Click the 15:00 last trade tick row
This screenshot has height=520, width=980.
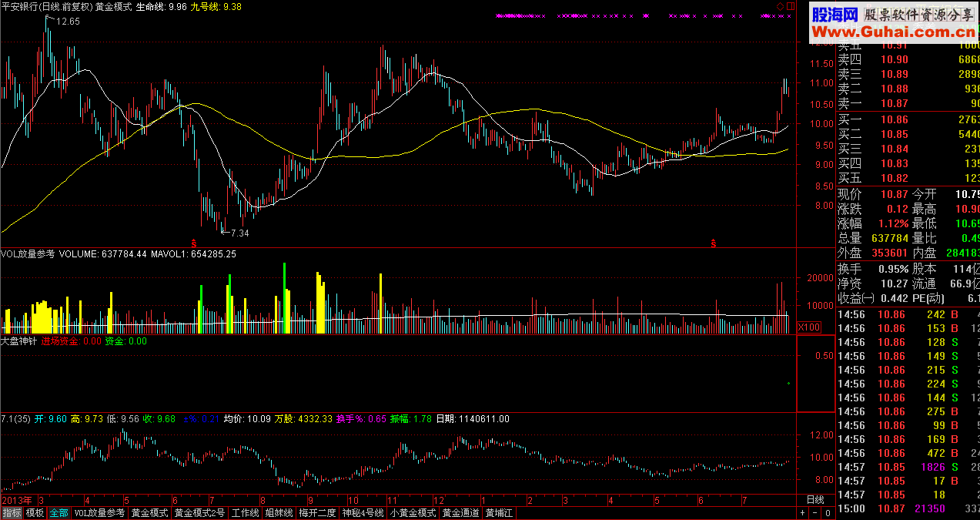pos(908,508)
